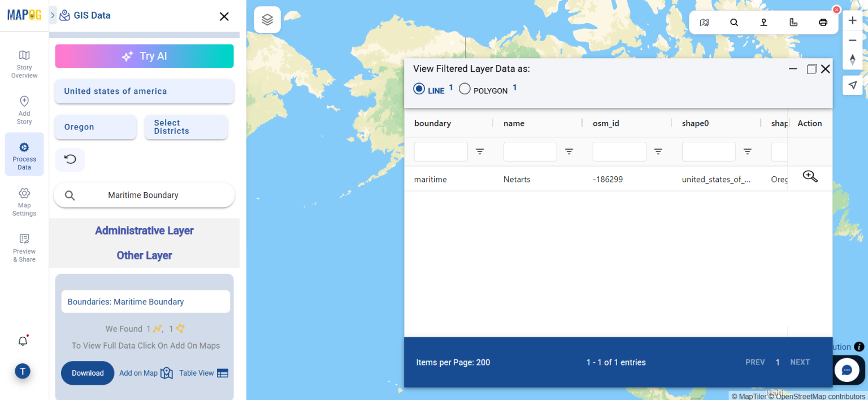The height and width of the screenshot is (400, 868).
Task: Reset map orientation with the compass control
Action: point(852,59)
